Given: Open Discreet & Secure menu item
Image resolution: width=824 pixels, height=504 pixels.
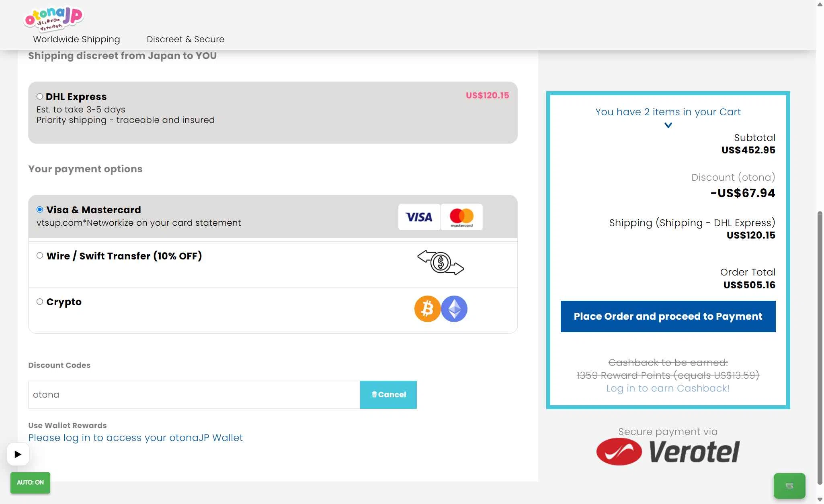Looking at the screenshot, I should coord(185,39).
